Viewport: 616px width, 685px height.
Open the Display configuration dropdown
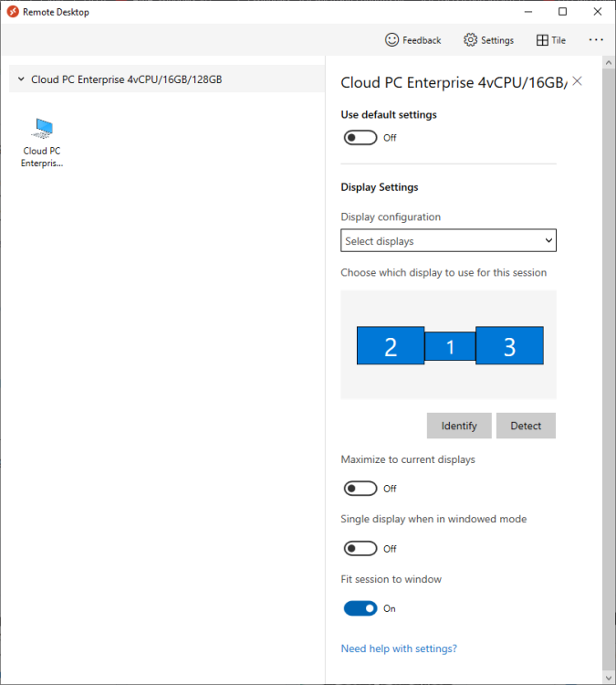(x=448, y=240)
